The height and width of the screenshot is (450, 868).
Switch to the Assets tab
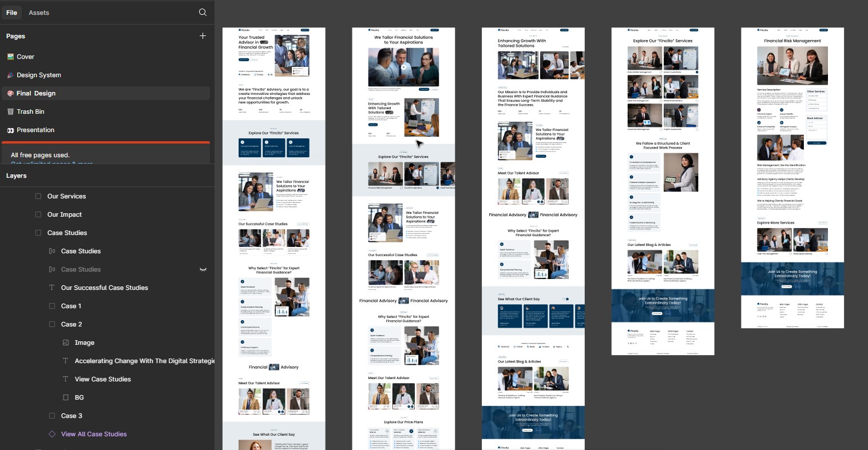click(39, 12)
